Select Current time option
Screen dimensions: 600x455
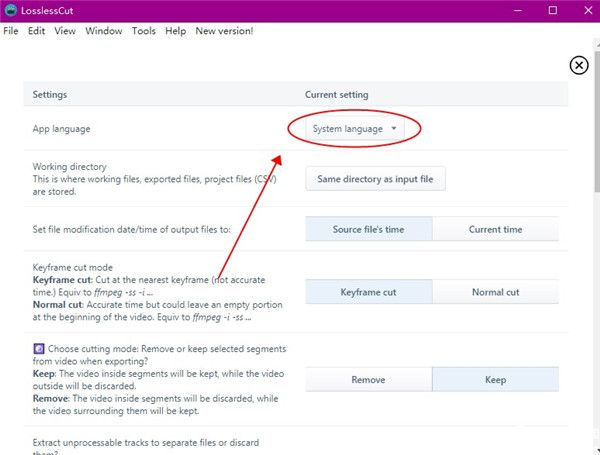(x=496, y=229)
